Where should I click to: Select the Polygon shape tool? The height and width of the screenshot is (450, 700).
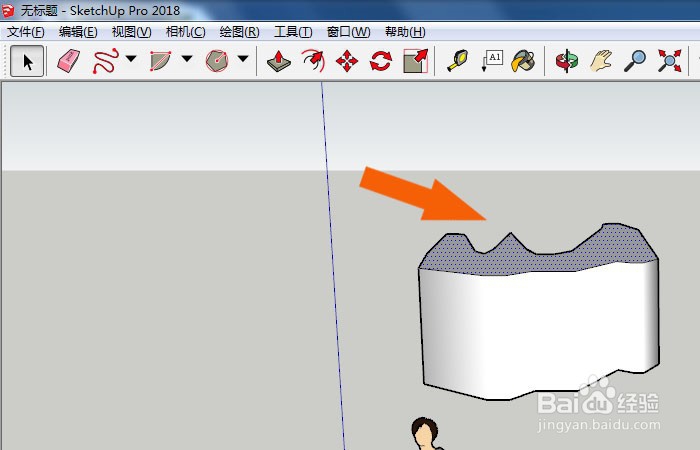[x=217, y=61]
